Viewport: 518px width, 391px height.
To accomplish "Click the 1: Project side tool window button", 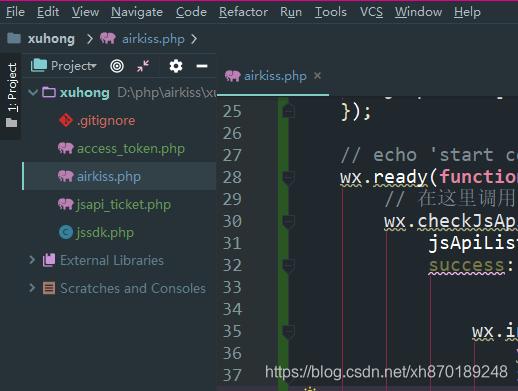I will coord(11,95).
